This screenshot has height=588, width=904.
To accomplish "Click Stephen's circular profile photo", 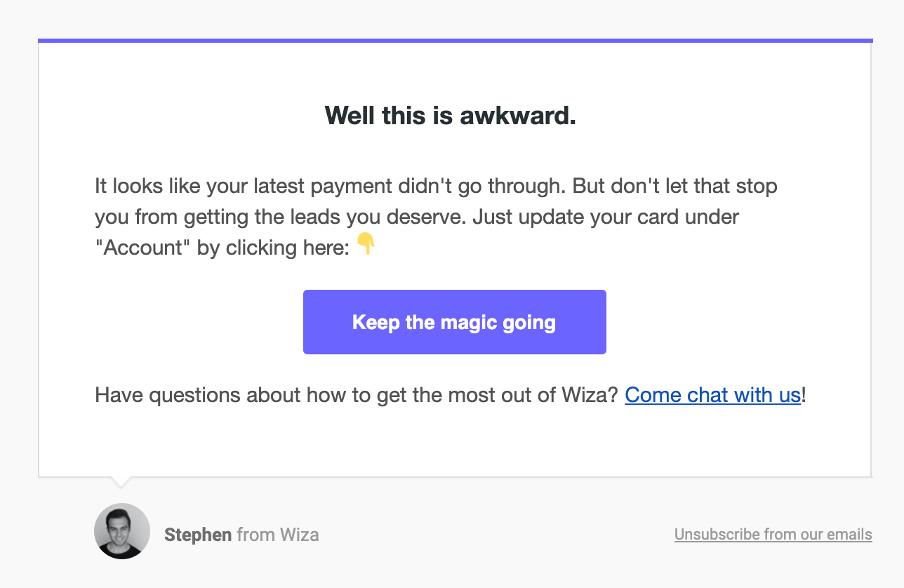I will click(x=122, y=531).
